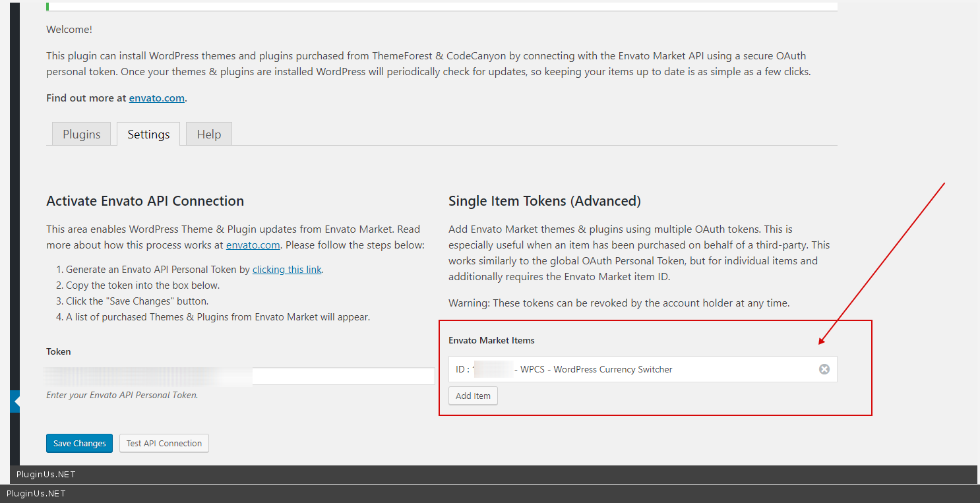Image resolution: width=980 pixels, height=503 pixels.
Task: Click the 'Token' field label
Action: tap(59, 352)
